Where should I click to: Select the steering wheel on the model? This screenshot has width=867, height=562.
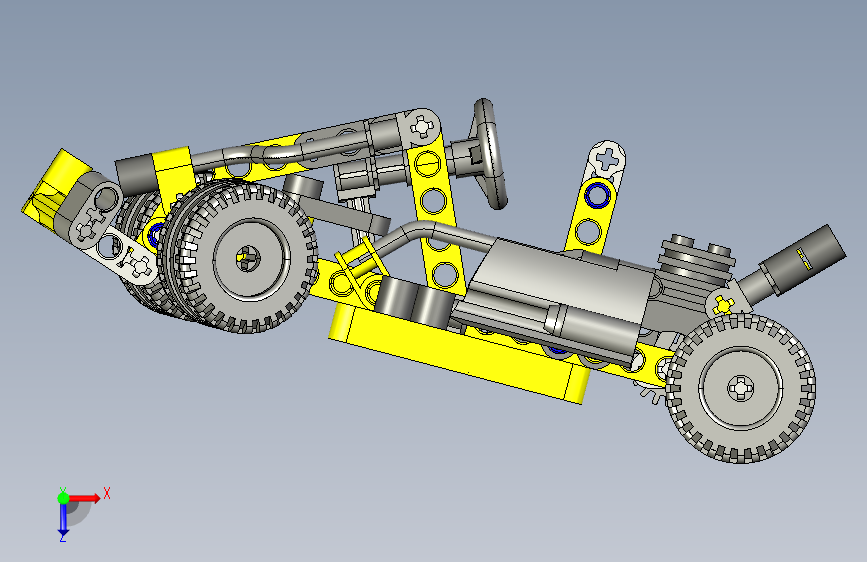[489, 154]
